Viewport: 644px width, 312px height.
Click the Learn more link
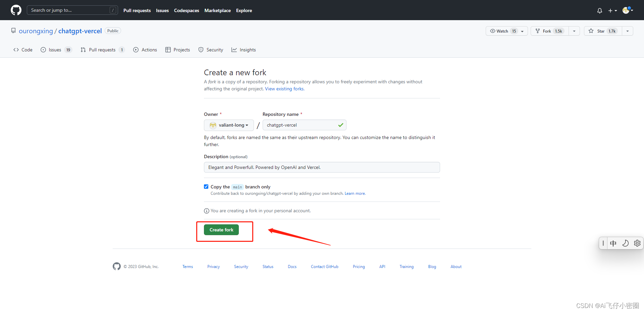[355, 193]
